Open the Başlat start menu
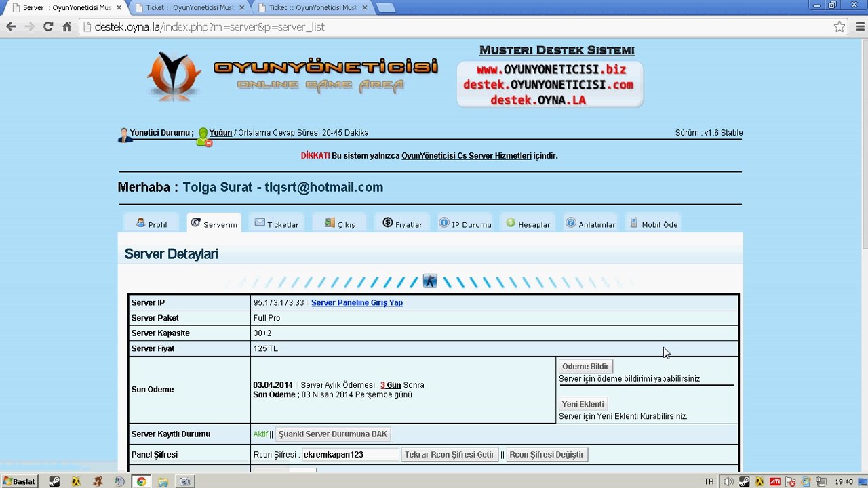The image size is (868, 488). (20, 482)
